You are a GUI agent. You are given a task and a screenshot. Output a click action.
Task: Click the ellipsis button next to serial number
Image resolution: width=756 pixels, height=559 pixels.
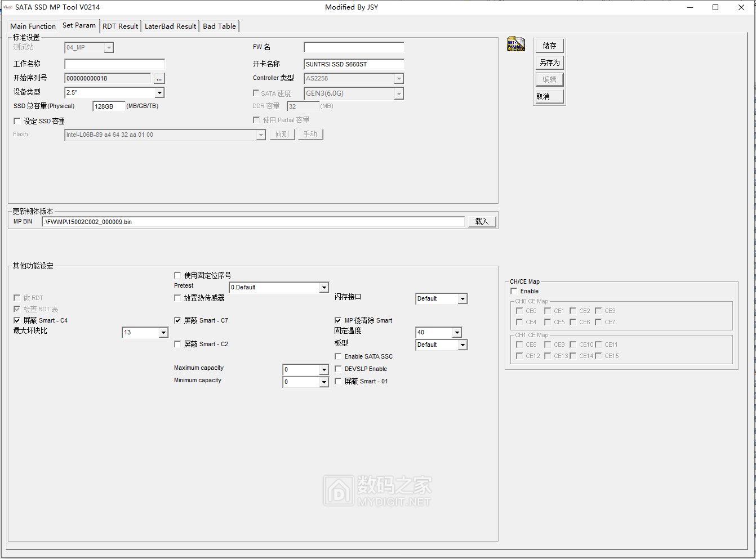[159, 78]
